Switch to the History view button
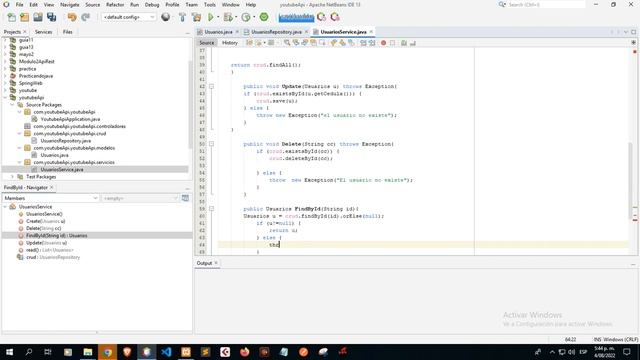This screenshot has width=640, height=360. (230, 43)
